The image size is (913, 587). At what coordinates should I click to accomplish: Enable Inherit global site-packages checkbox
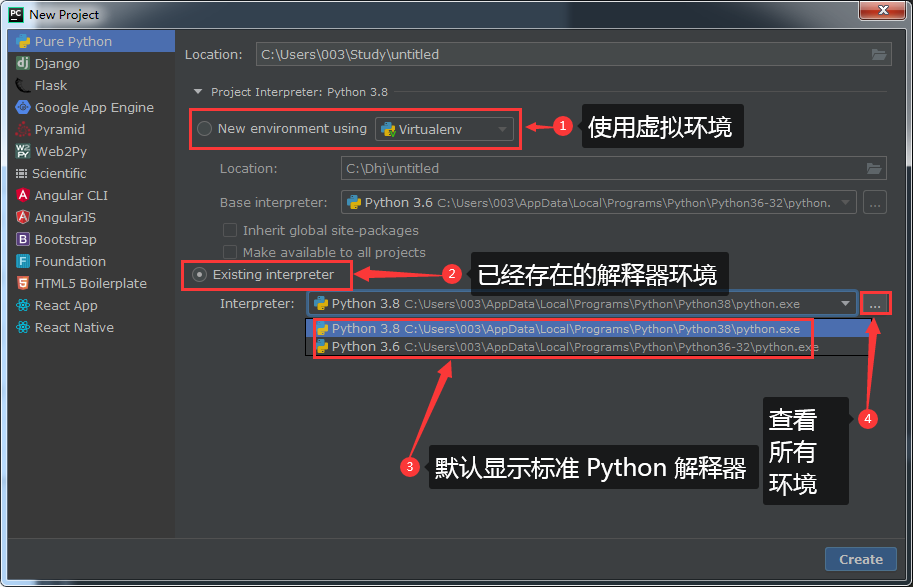230,231
